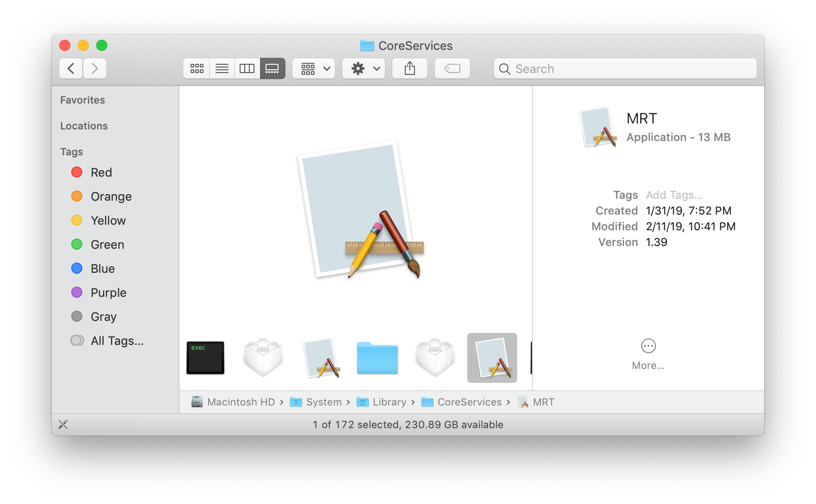
Task: Click Add Tags field in preview pane
Action: click(674, 195)
